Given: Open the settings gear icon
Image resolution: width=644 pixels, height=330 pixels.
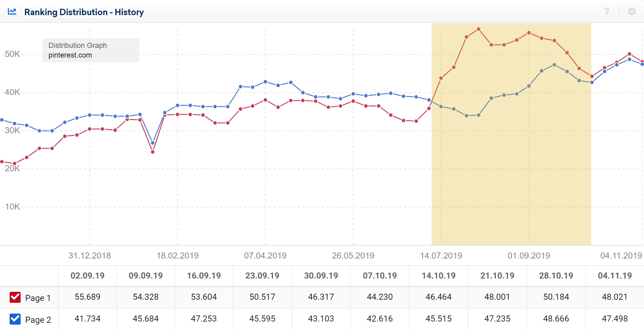Looking at the screenshot, I should 632,12.
